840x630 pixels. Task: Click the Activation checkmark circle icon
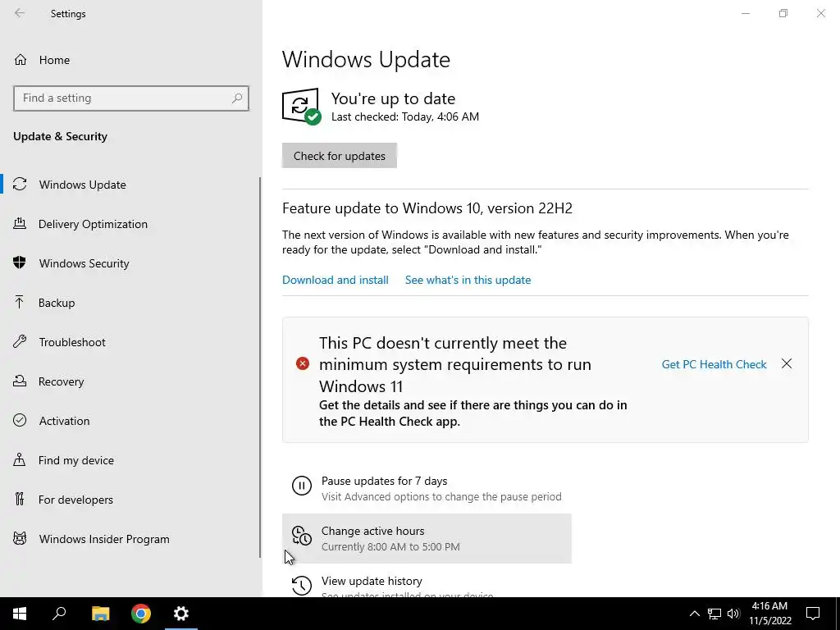[20, 420]
